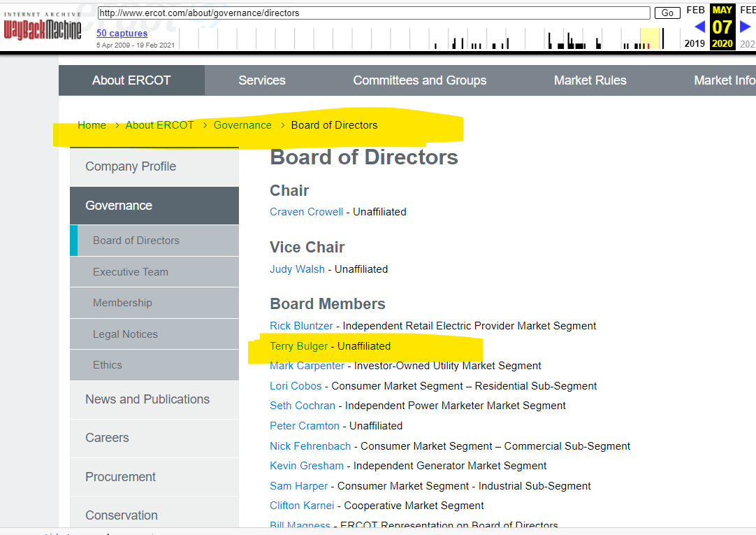Open the Market Rules nav tab
Screen dimensions: 756x535
[x=590, y=80]
